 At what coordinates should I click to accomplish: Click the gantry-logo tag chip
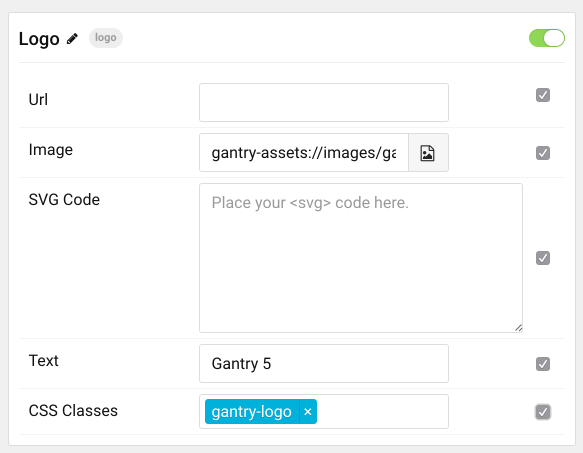252,412
